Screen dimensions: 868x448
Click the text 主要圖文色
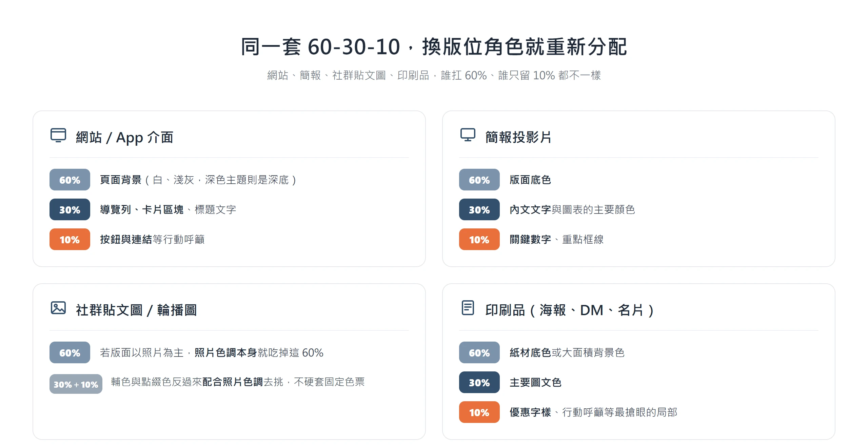point(535,382)
